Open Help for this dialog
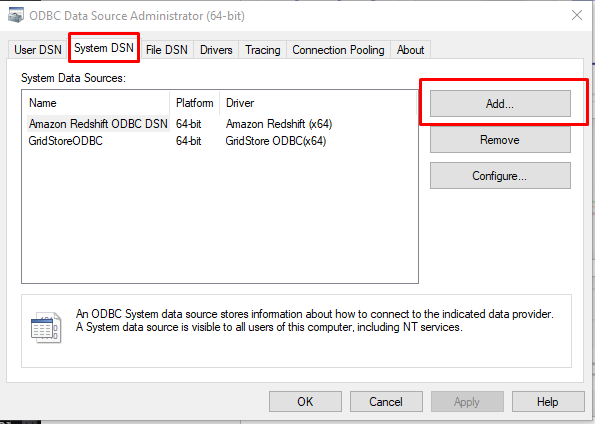Screen dimensions: 595x424 [x=548, y=402]
